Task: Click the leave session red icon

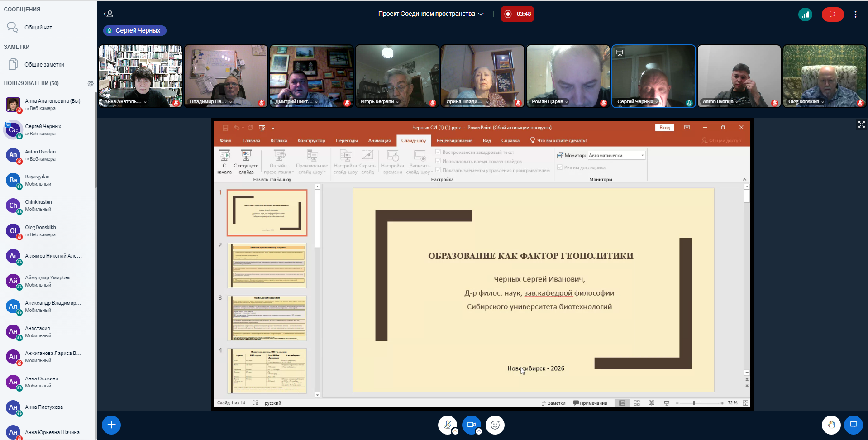Action: [832, 14]
